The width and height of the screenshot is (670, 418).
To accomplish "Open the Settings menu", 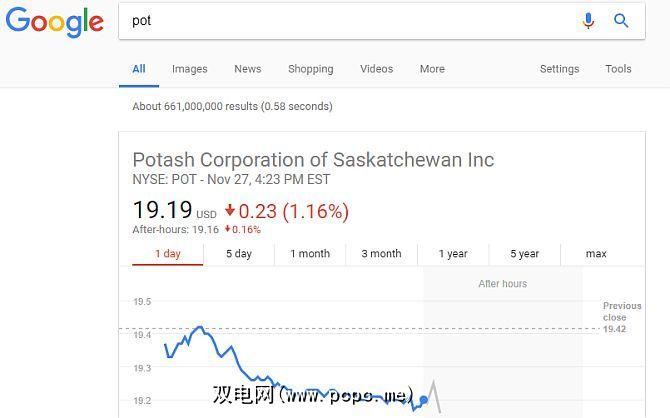I will (x=559, y=69).
